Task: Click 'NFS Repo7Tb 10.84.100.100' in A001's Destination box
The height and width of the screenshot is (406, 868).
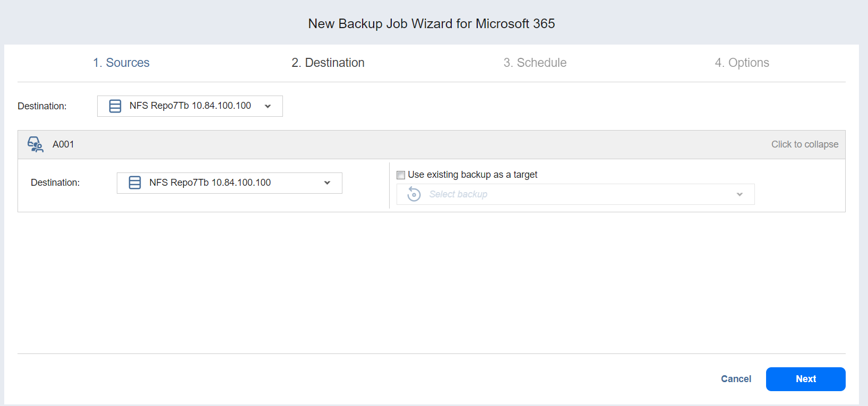Action: [x=210, y=183]
